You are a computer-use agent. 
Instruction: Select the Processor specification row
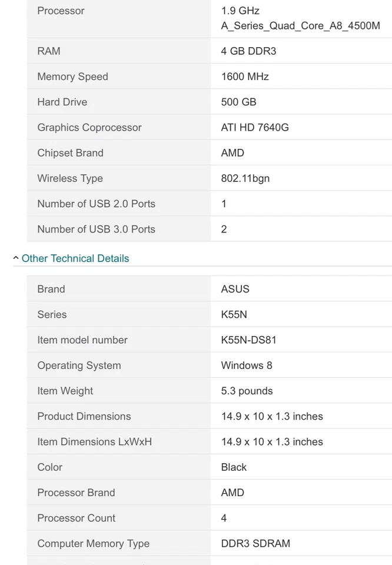point(61,11)
